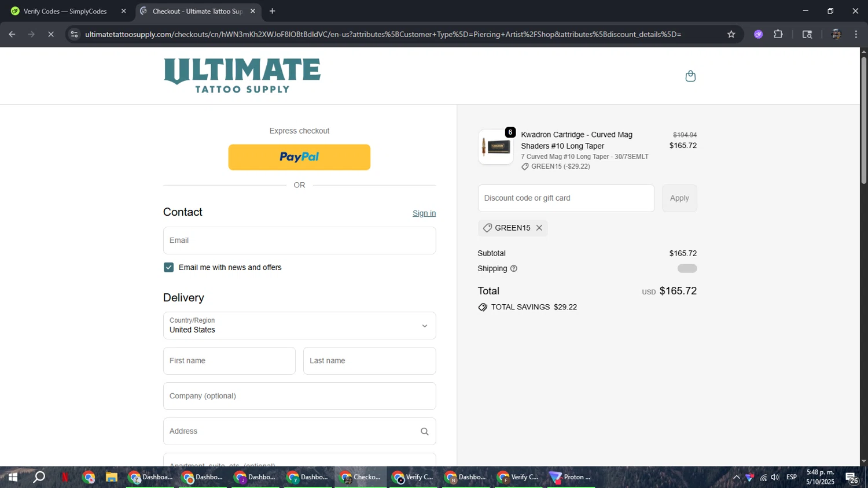Click the ESP language indicator
Image resolution: width=868 pixels, height=488 pixels.
[791, 477]
